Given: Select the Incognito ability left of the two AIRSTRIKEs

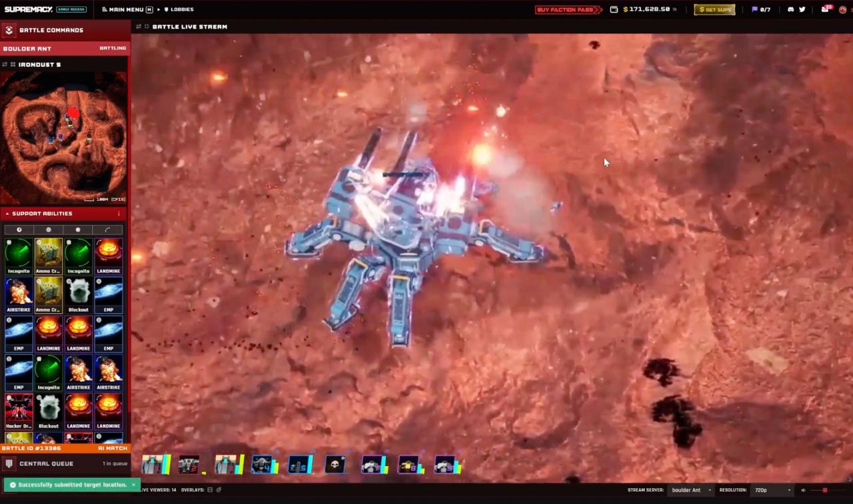Looking at the screenshot, I should 49,373.
